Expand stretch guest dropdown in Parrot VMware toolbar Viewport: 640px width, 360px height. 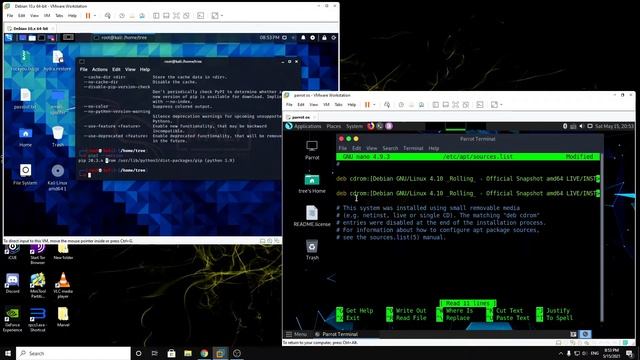(x=501, y=104)
